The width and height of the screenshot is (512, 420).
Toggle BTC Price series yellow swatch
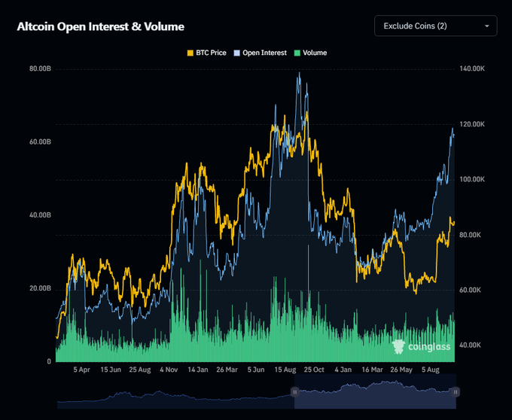click(190, 53)
